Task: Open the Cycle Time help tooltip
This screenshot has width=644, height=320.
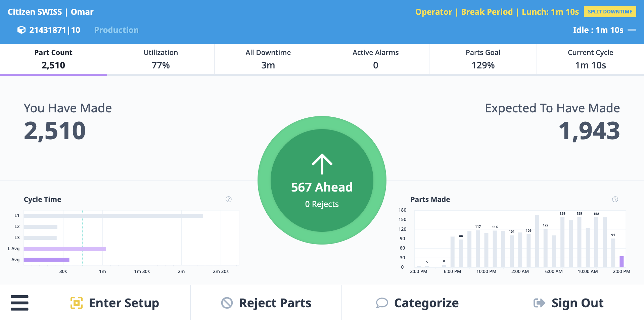Action: (229, 199)
